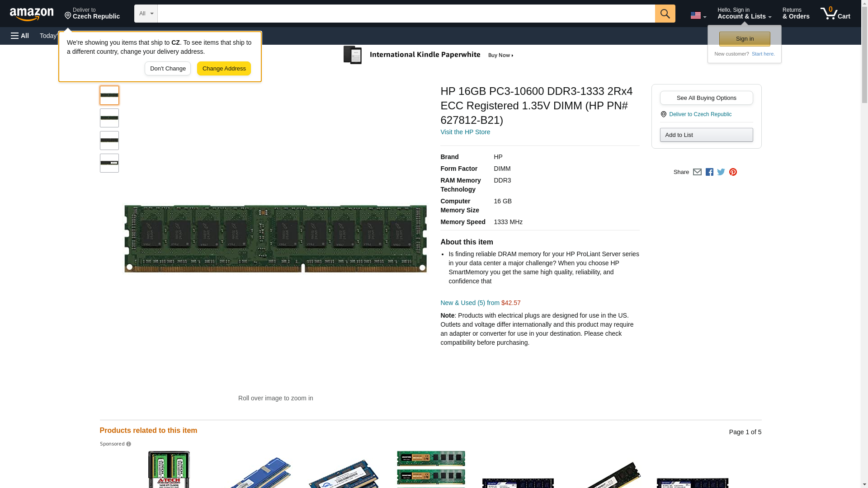
Task: Click Sponsored info icon
Action: point(129,444)
